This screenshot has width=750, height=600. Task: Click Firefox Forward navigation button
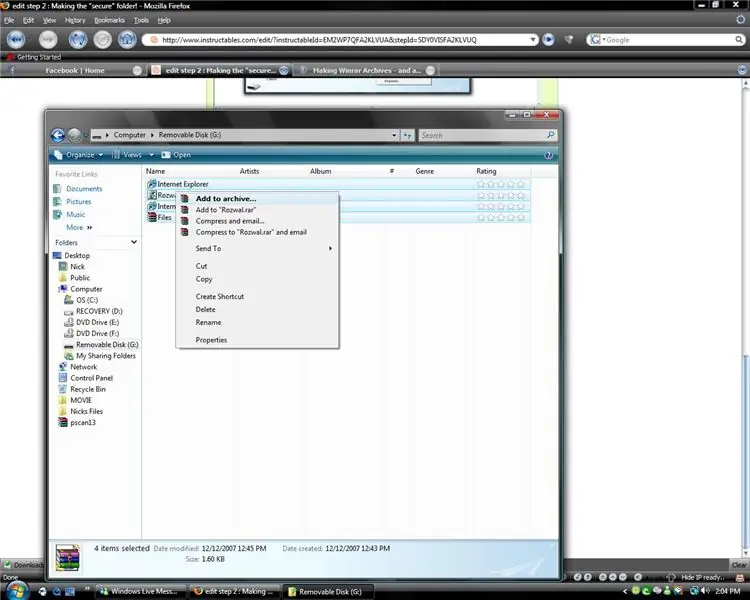48,39
